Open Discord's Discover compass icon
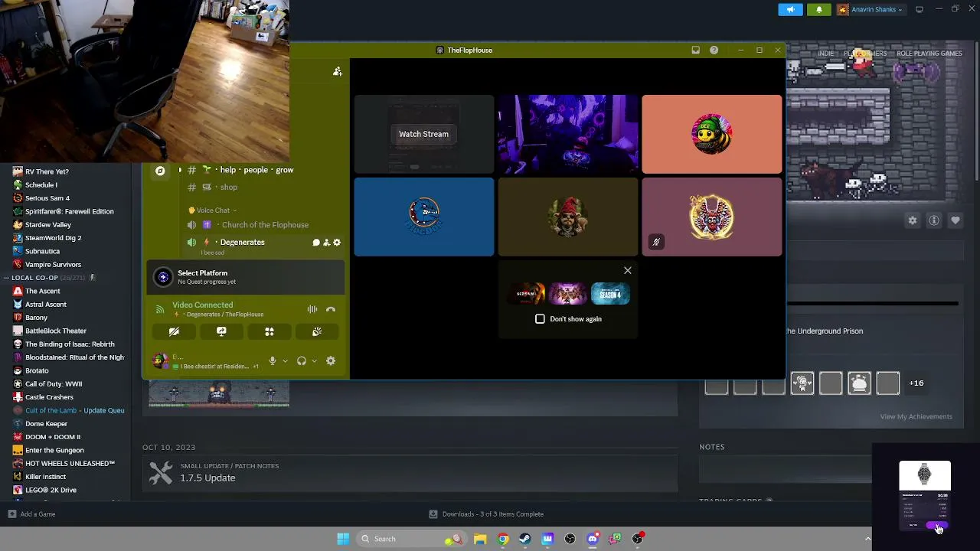Screen dimensions: 980x551 click(x=160, y=171)
